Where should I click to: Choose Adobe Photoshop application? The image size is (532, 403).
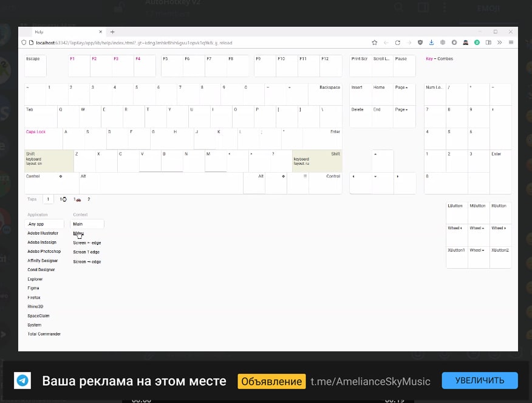(x=44, y=252)
